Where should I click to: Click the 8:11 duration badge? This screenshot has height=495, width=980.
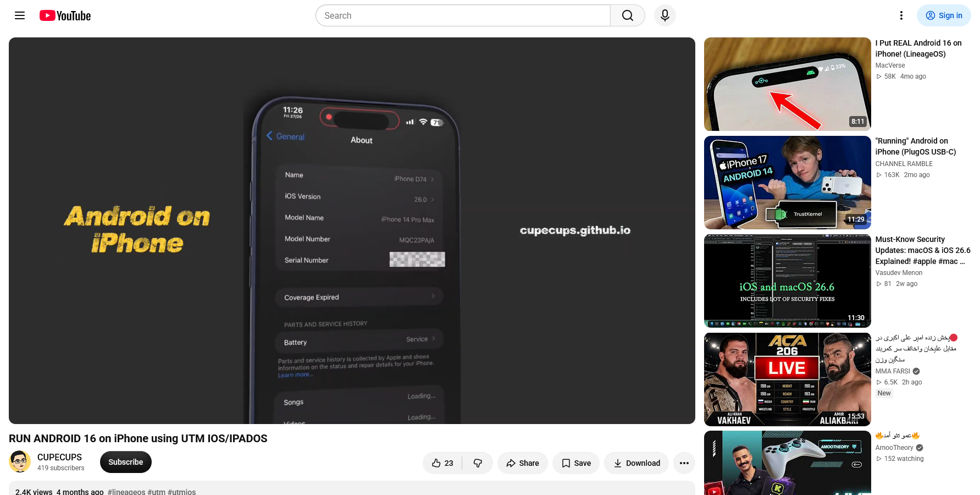click(x=858, y=122)
